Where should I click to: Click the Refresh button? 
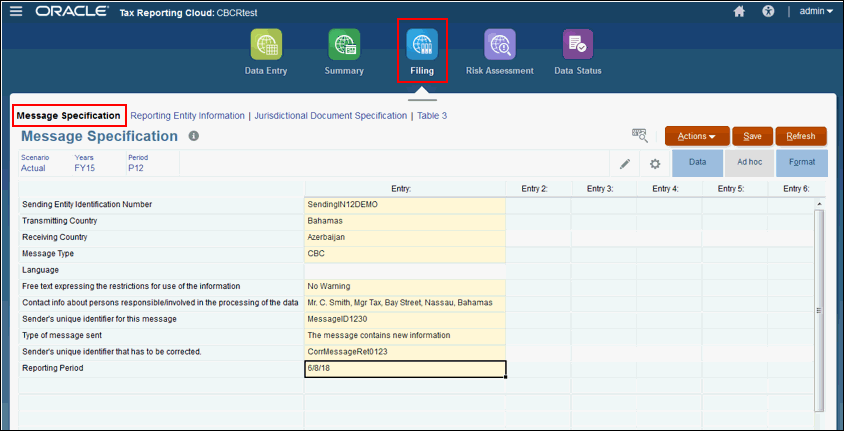[800, 136]
